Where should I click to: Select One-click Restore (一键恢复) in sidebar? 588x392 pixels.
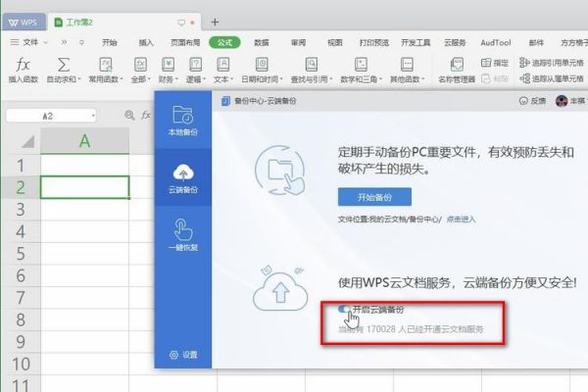pos(182,235)
